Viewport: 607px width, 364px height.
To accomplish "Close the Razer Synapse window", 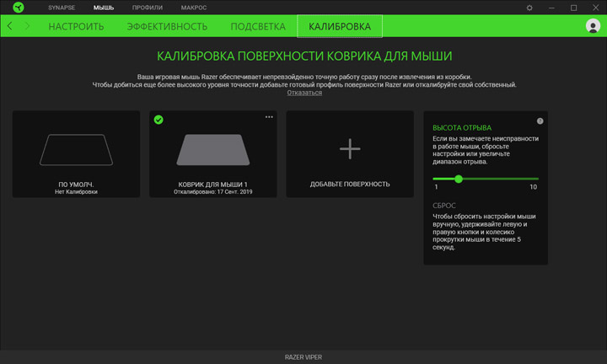I will pyautogui.click(x=596, y=8).
